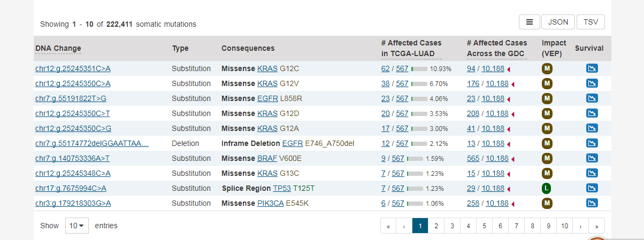Export the table as TSV
The image size is (644, 240).
(591, 22)
